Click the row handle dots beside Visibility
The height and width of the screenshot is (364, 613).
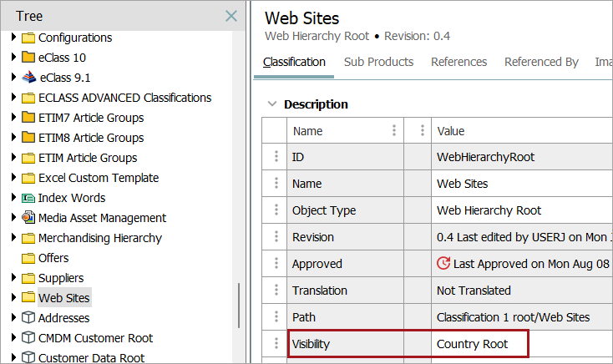275,344
